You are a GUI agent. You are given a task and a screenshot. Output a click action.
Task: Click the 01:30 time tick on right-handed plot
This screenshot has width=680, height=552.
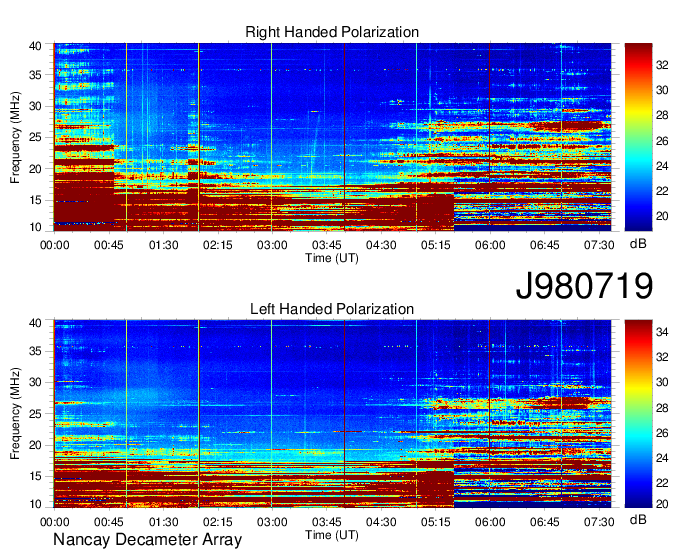pos(163,245)
